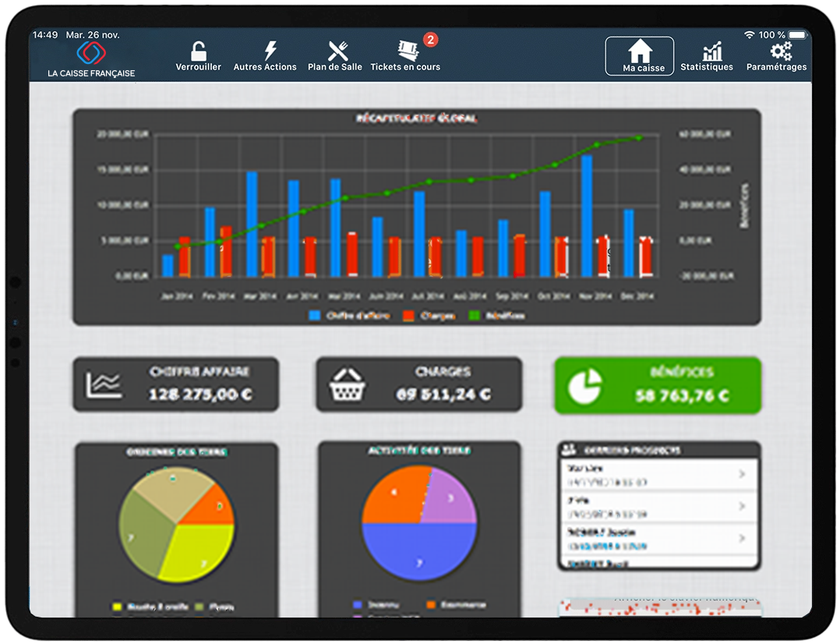Click the Chiffre Affaire summary tile
This screenshot has height=644, width=840.
[175, 384]
